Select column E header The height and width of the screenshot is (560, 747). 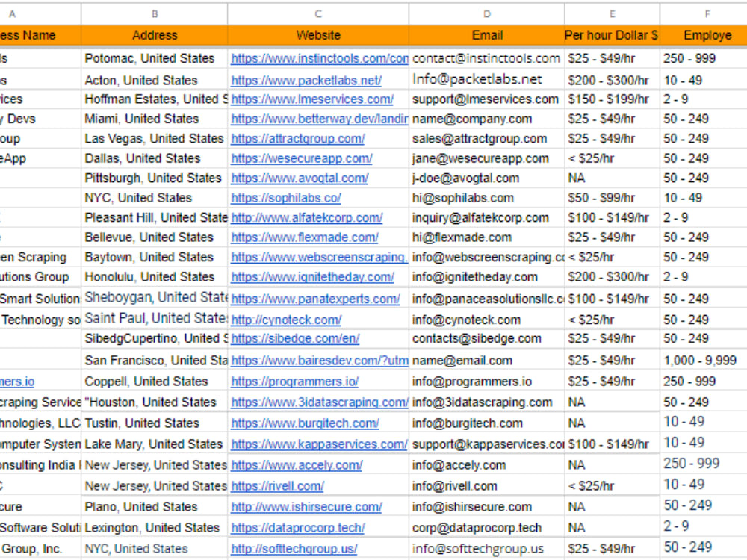point(613,13)
